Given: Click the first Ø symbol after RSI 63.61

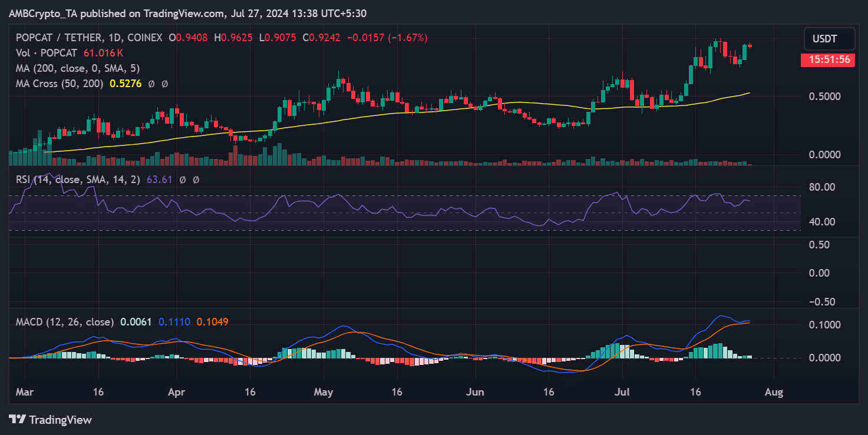Looking at the screenshot, I should click(x=183, y=180).
